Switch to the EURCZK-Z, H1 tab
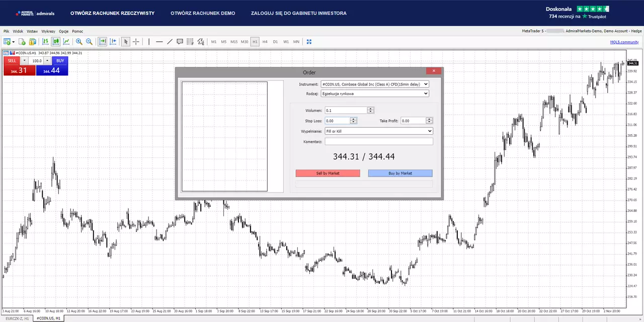Viewport: 644px width, 322px height. (x=17, y=318)
